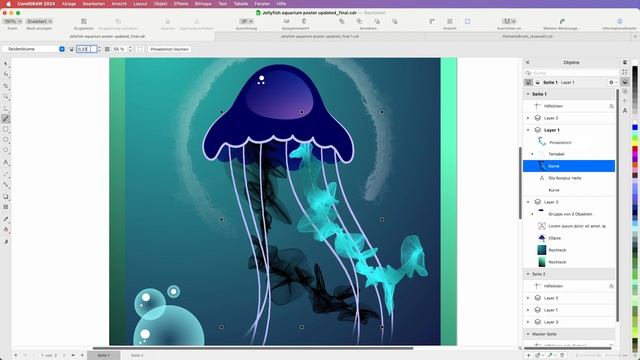Toggle first Ansicht icon in toolbar

point(432,21)
